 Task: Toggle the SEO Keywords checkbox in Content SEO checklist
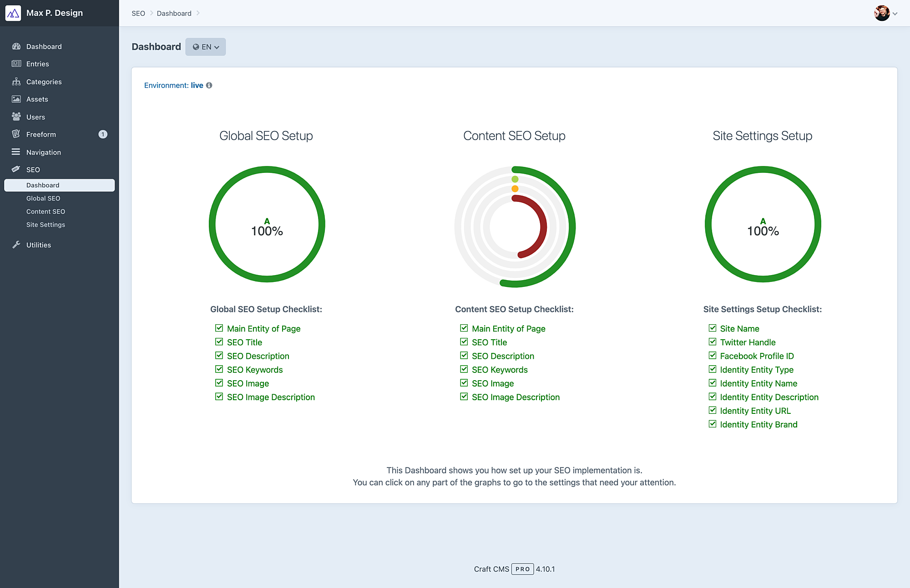coord(464,369)
